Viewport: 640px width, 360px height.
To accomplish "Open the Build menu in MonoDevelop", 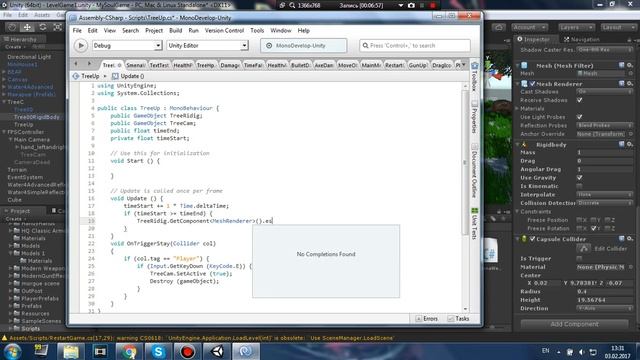I will pyautogui.click(x=176, y=31).
